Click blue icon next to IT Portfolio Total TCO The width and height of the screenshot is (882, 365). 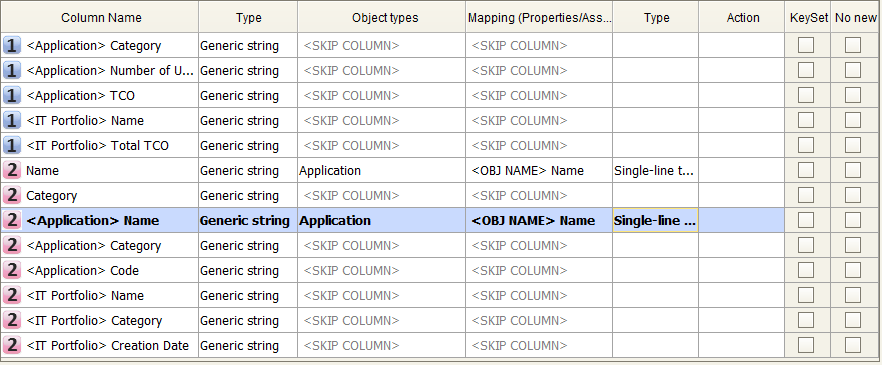coord(12,146)
